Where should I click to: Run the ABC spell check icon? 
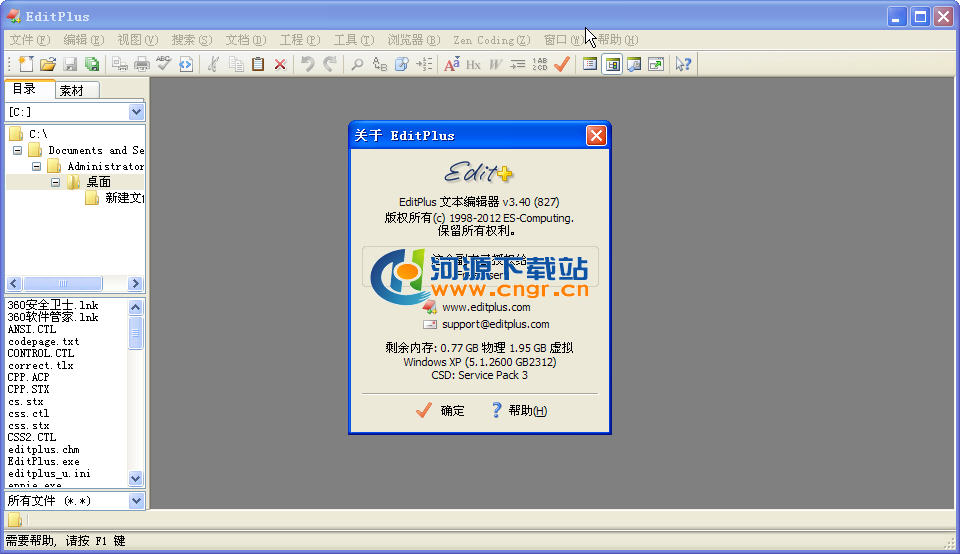pos(163,64)
